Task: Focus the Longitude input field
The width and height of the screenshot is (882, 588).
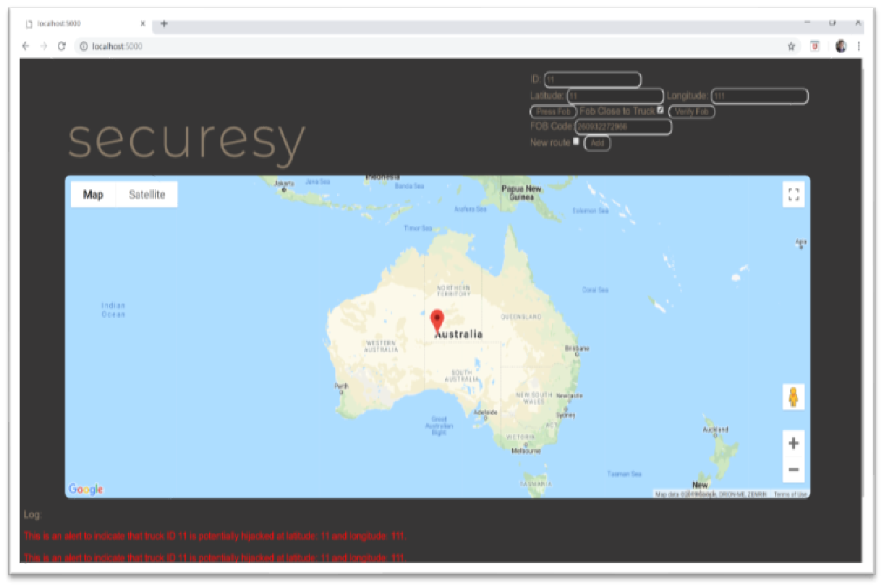Action: [759, 96]
